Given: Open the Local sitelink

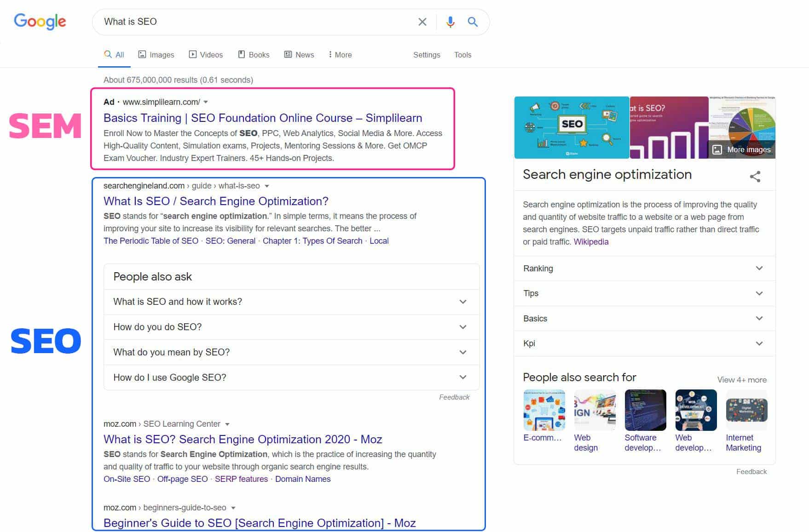Looking at the screenshot, I should (x=379, y=241).
